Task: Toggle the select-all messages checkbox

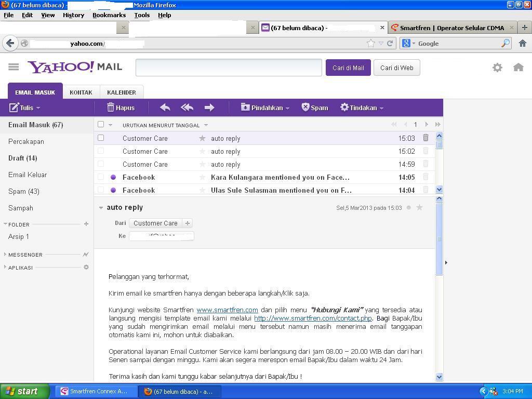Action: coord(101,125)
